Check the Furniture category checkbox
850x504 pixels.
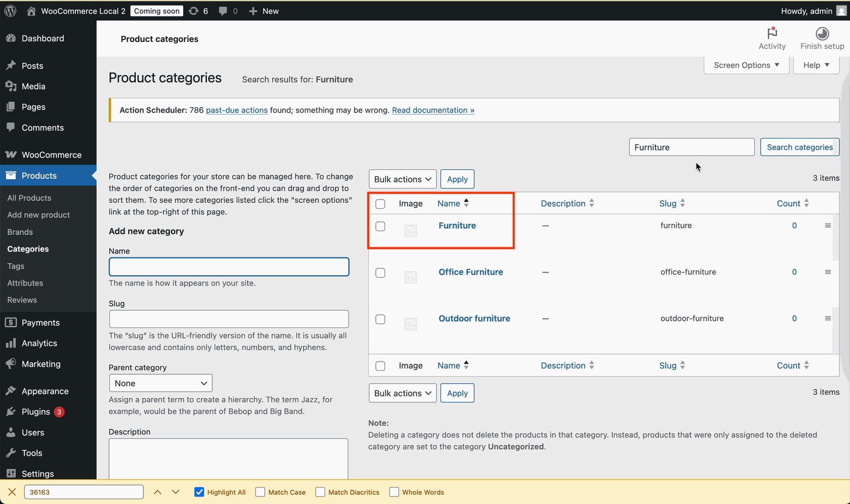click(x=380, y=226)
